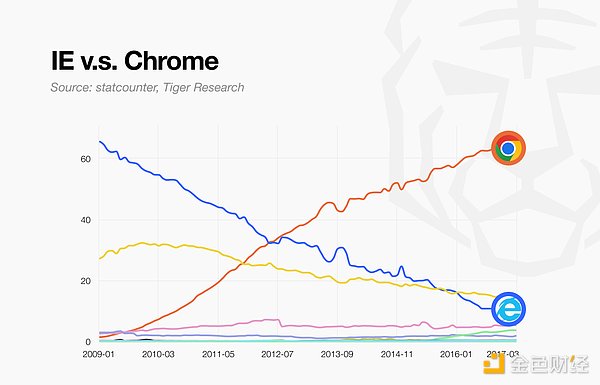Image resolution: width=600 pixels, height=385 pixels.
Task: Click the "IE v.s. Chrome" chart title
Action: [x=135, y=61]
